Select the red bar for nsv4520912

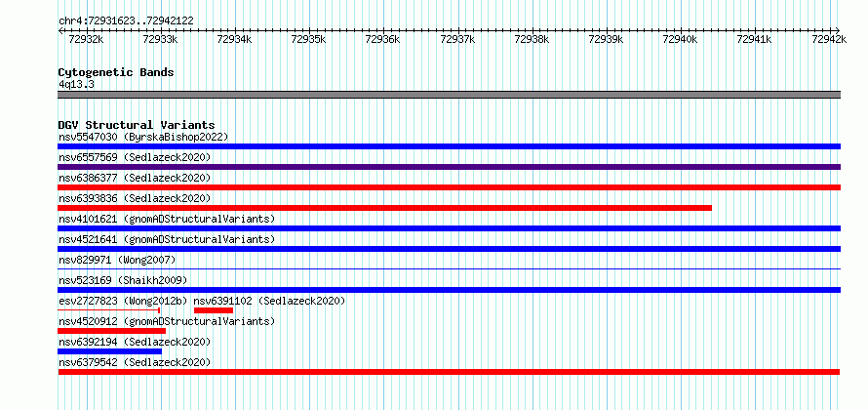[112, 331]
